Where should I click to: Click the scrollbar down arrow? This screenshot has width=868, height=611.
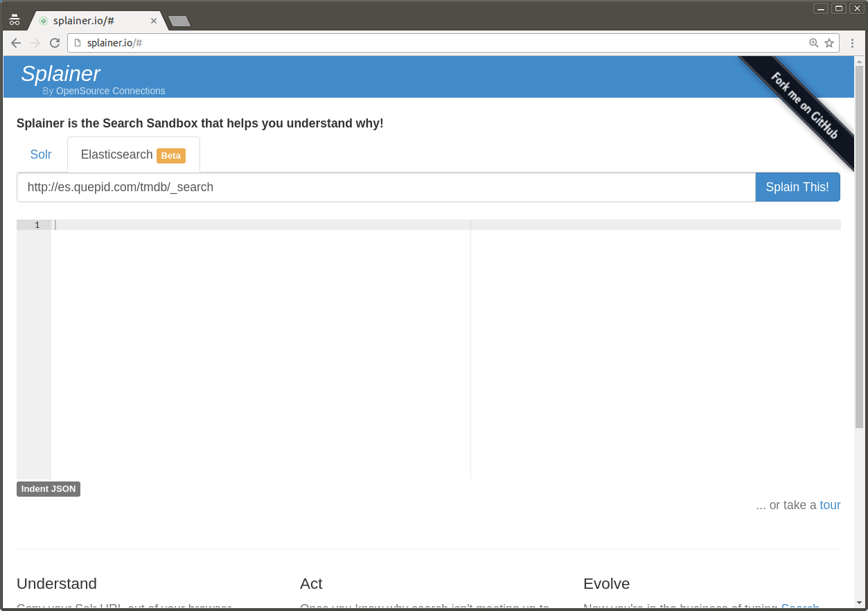pos(859,603)
